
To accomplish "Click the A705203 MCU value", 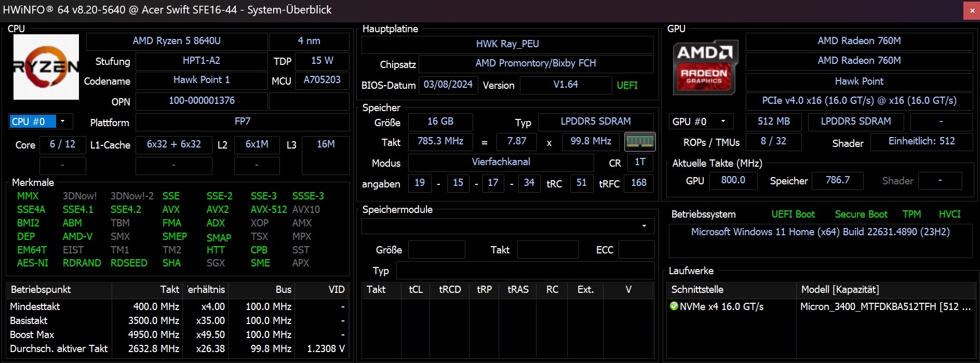I will pyautogui.click(x=322, y=80).
